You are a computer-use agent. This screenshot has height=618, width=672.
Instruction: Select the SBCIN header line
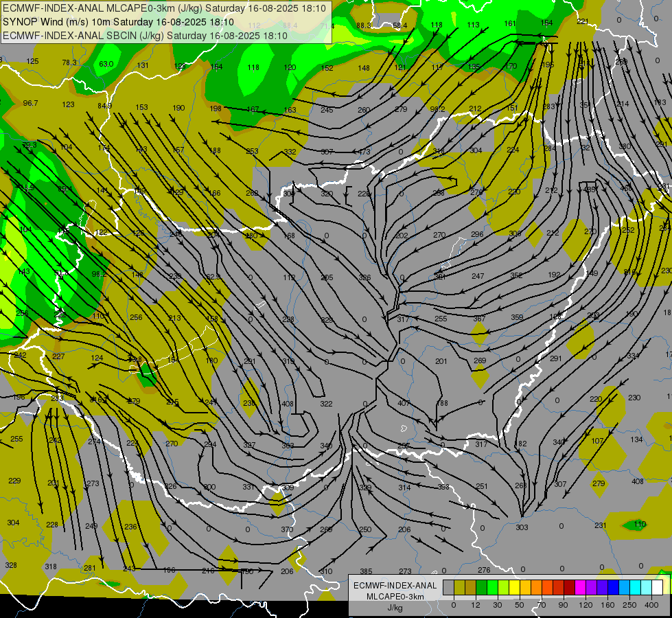click(145, 36)
